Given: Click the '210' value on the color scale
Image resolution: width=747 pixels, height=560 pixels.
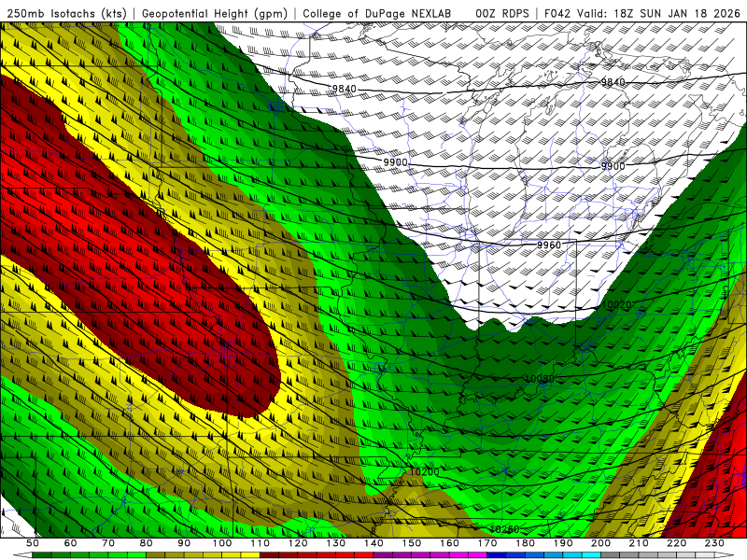Looking at the screenshot, I should click(x=639, y=543).
